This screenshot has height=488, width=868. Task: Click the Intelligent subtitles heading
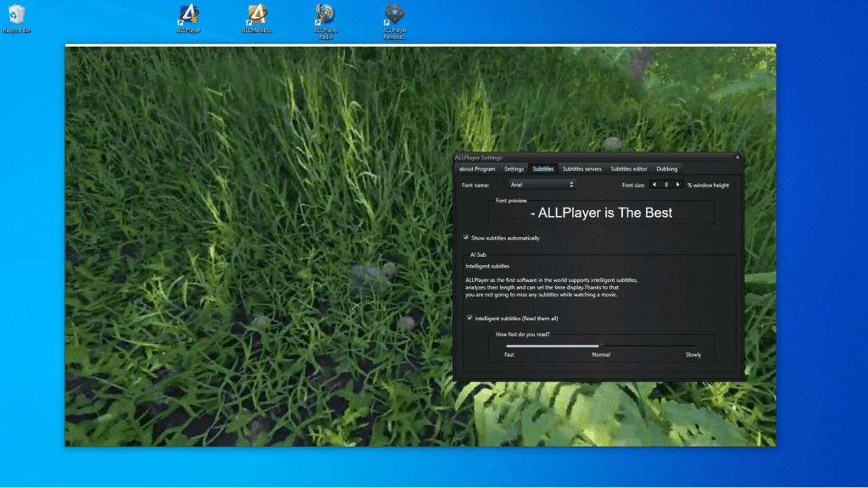coord(487,266)
